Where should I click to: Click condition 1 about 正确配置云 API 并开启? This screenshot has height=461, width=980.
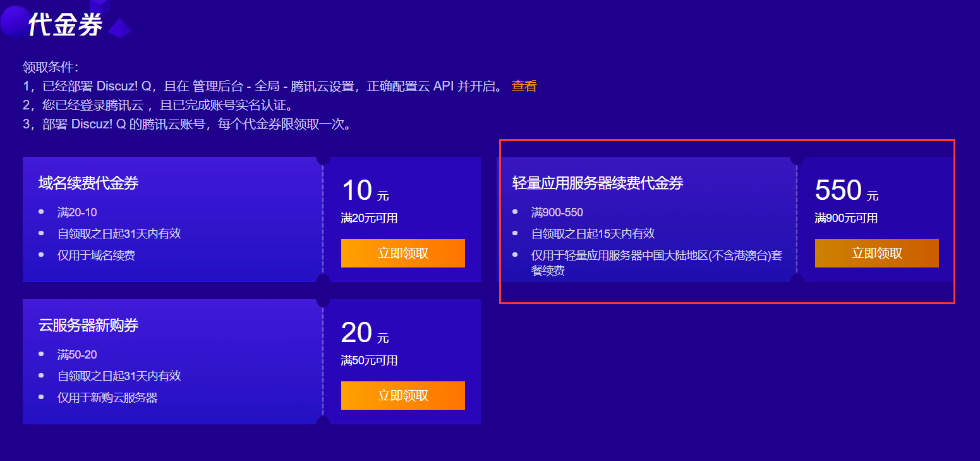(263, 86)
